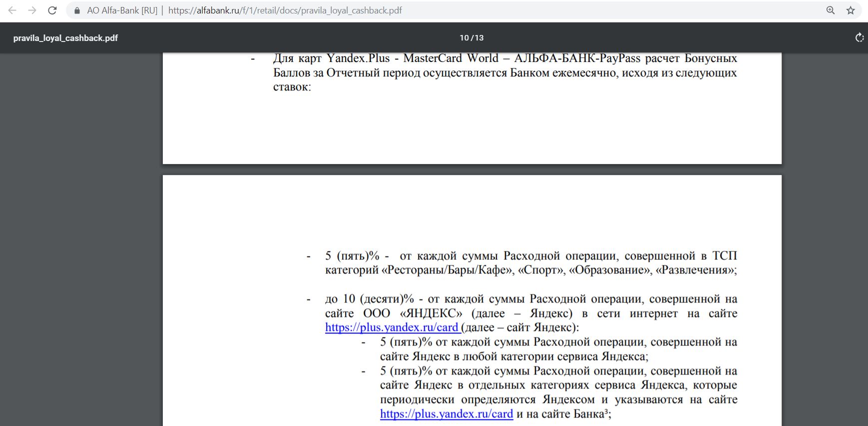This screenshot has width=868, height=426.
Task: Click the text 'периодически определяются Яндексом'
Action: click(x=487, y=400)
